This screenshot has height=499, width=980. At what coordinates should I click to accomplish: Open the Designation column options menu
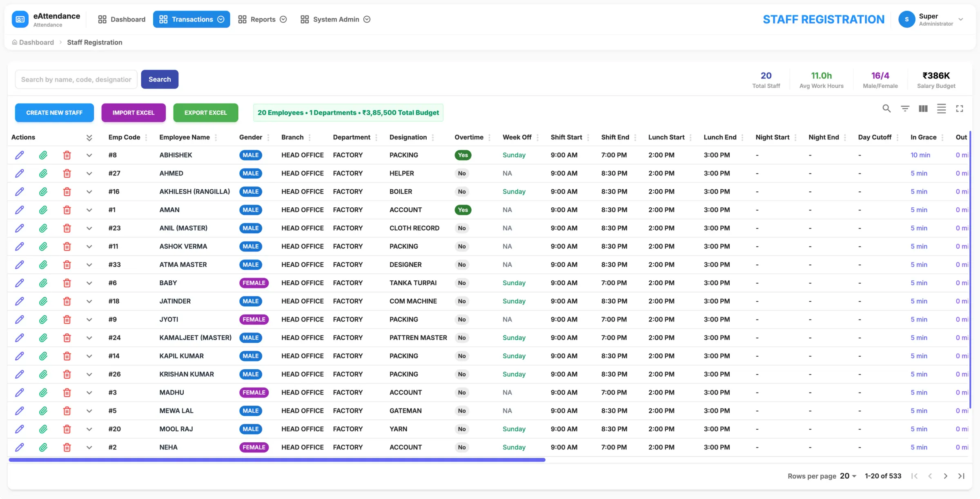click(433, 138)
